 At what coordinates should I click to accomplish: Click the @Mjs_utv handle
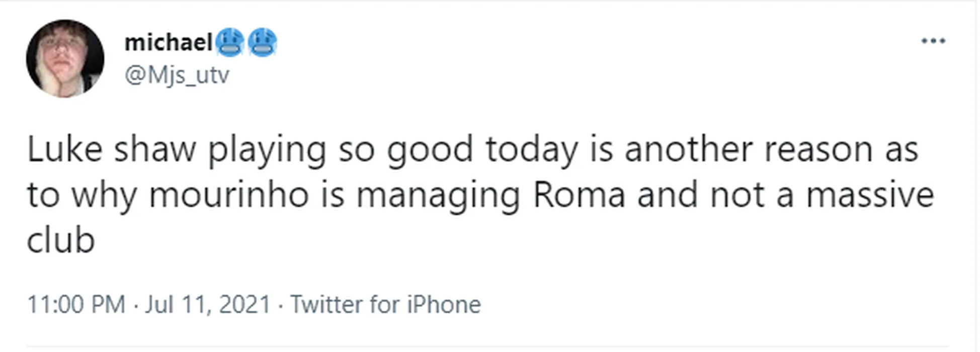point(177,75)
